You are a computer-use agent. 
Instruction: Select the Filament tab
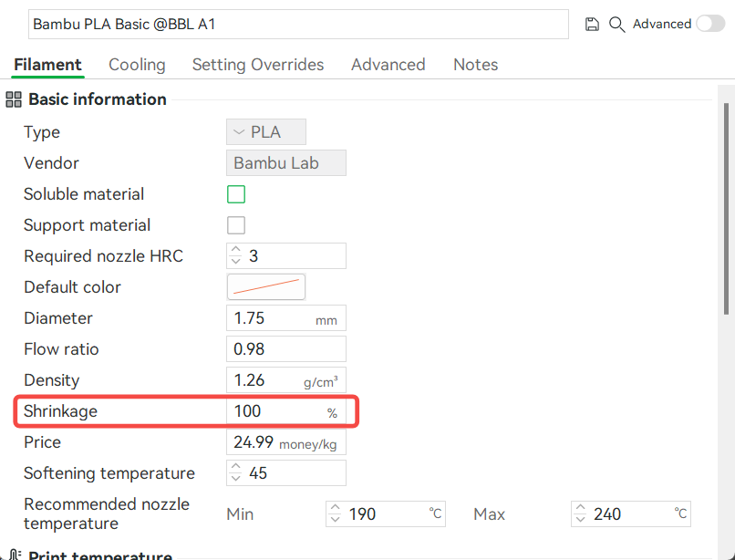point(47,64)
